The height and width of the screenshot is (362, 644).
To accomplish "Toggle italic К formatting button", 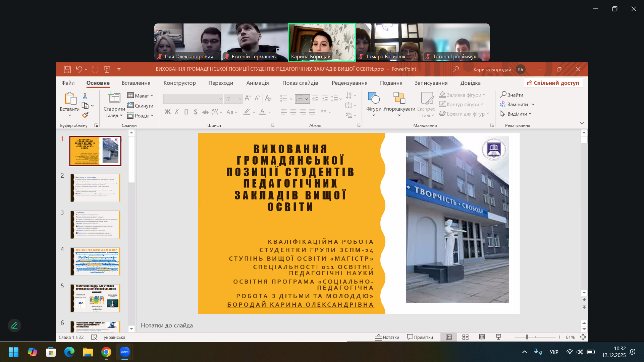I will [177, 112].
